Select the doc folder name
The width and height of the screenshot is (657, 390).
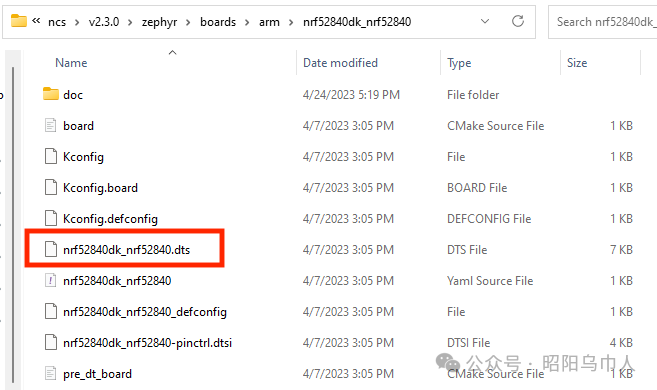[73, 95]
